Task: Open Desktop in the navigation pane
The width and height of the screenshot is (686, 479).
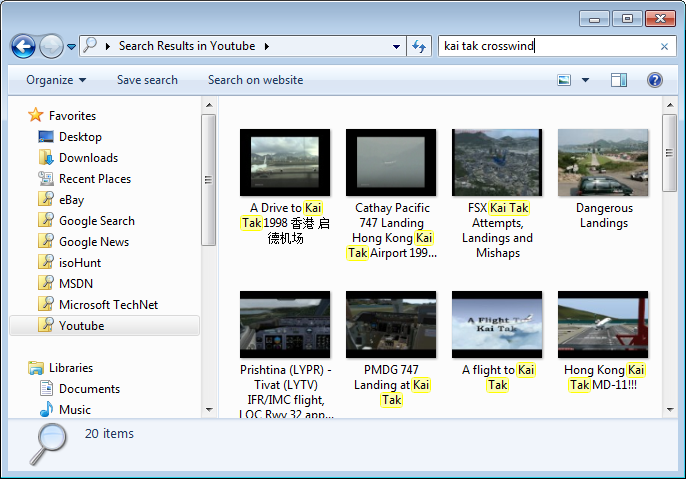Action: pos(80,137)
